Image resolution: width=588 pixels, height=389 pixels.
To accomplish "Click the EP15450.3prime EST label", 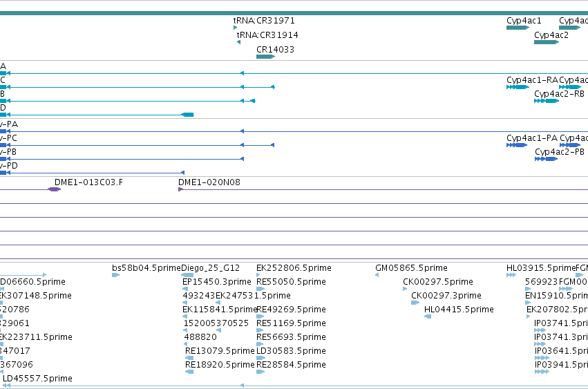I will tap(217, 282).
